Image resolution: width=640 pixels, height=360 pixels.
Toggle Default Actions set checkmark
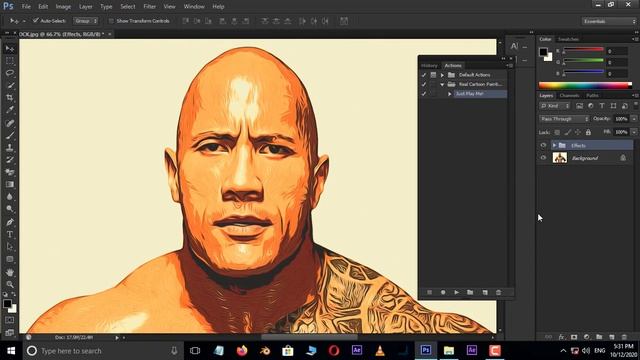pyautogui.click(x=424, y=75)
